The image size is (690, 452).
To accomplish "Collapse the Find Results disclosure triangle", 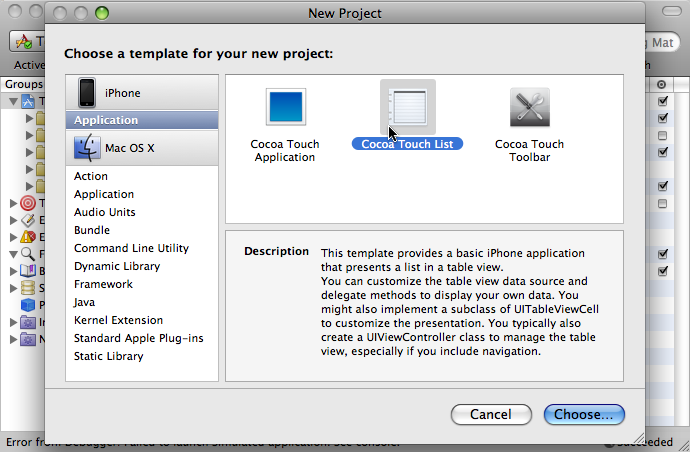I will pos(14,254).
